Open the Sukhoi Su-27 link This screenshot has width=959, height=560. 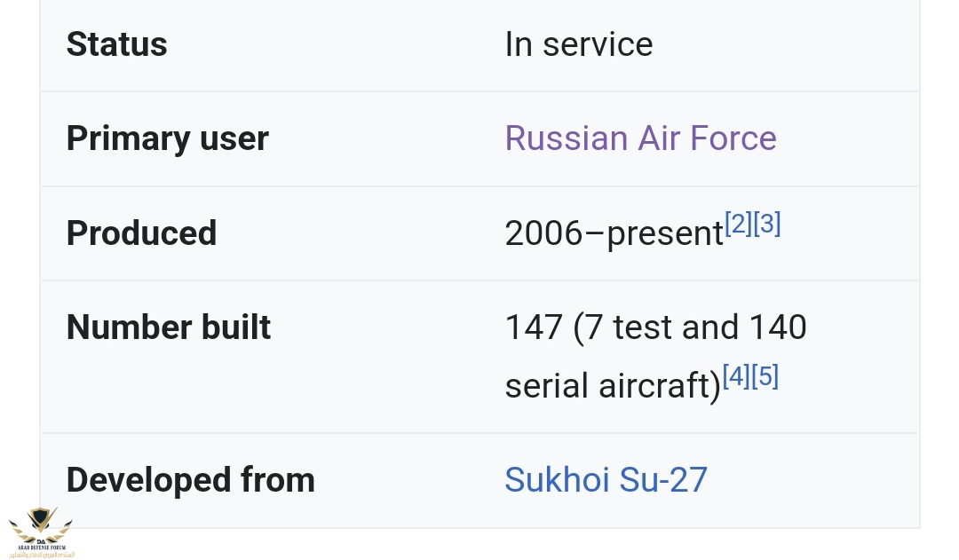pos(606,480)
